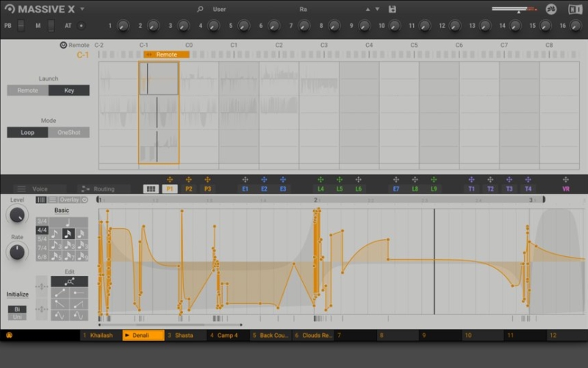
Task: Select the flat line edit shape
Action: coord(79,293)
